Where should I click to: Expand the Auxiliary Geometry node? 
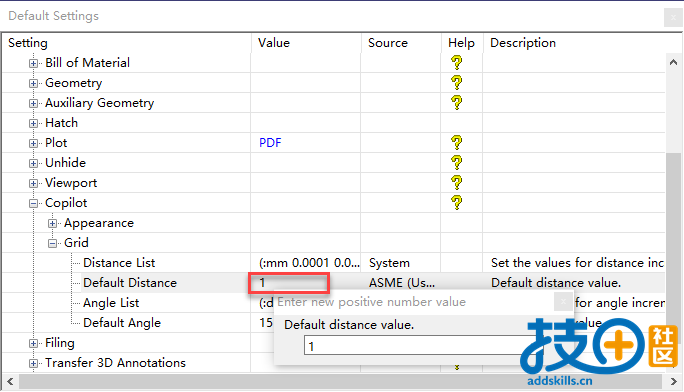coord(33,103)
